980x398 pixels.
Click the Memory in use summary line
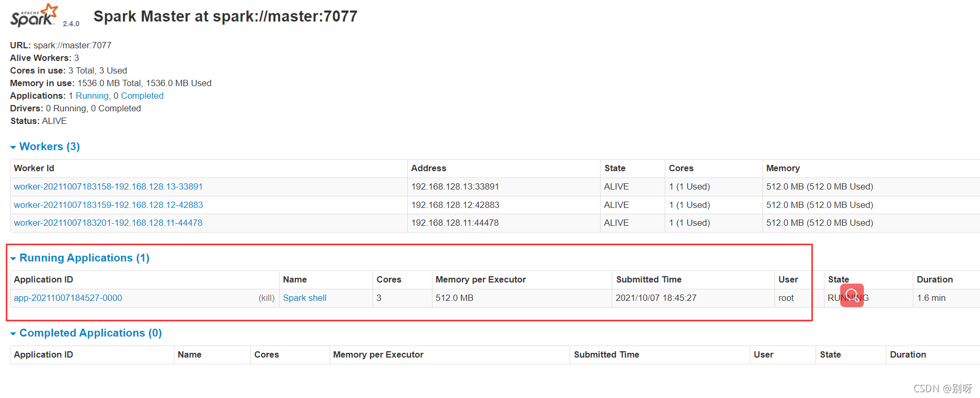111,83
